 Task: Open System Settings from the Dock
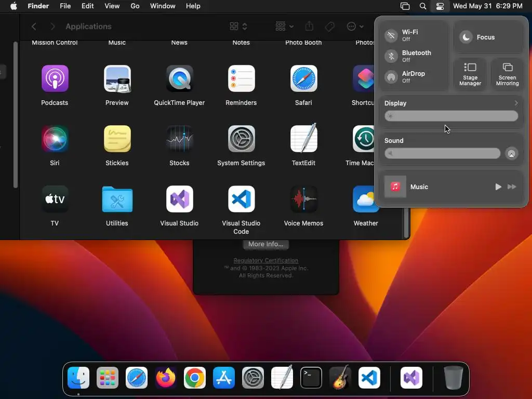[253, 378]
